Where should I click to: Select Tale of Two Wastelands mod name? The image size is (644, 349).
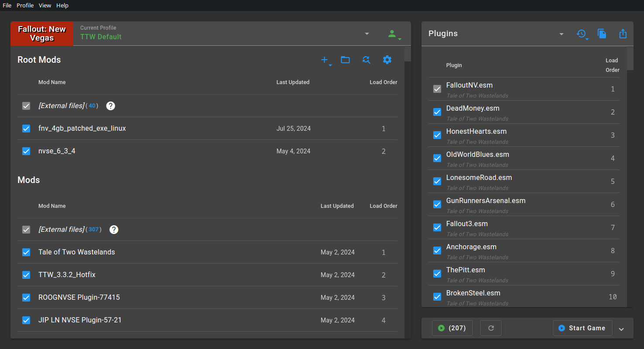[x=77, y=252]
